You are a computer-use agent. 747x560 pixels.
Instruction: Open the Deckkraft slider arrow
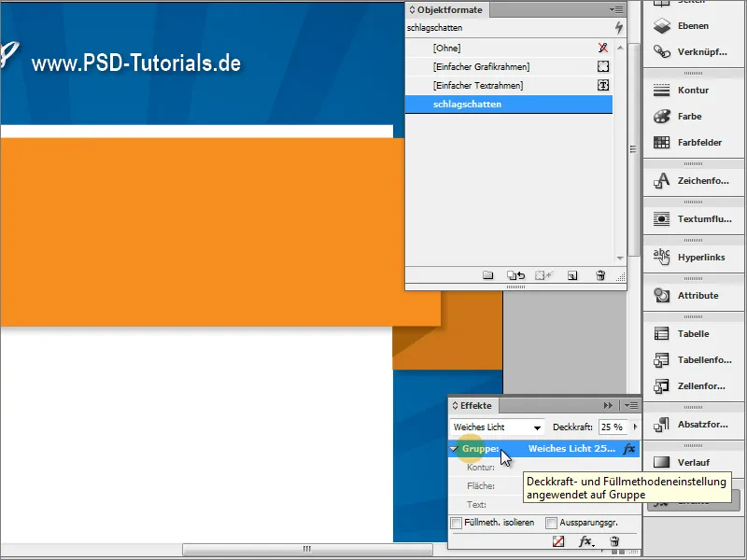pos(635,427)
